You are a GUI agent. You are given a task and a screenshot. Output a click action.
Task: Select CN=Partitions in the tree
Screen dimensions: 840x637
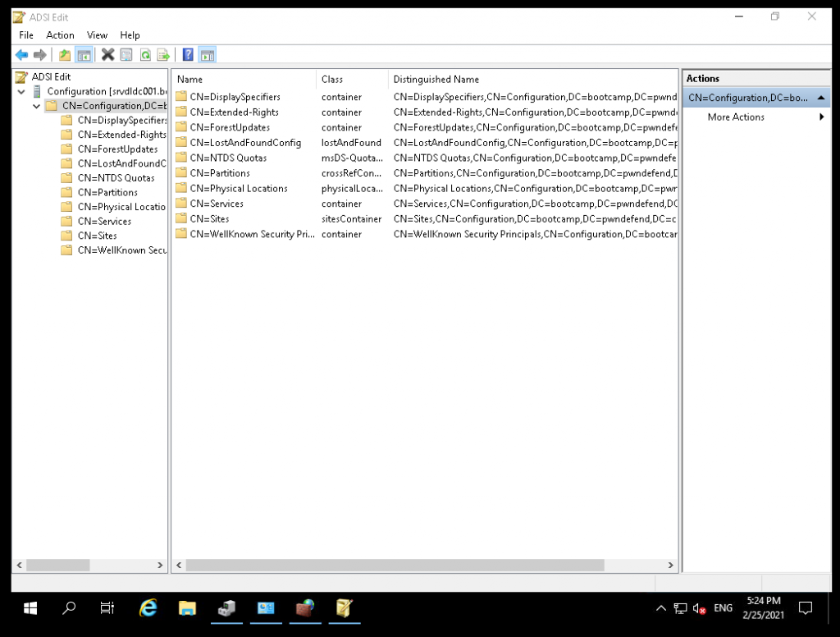click(x=106, y=192)
